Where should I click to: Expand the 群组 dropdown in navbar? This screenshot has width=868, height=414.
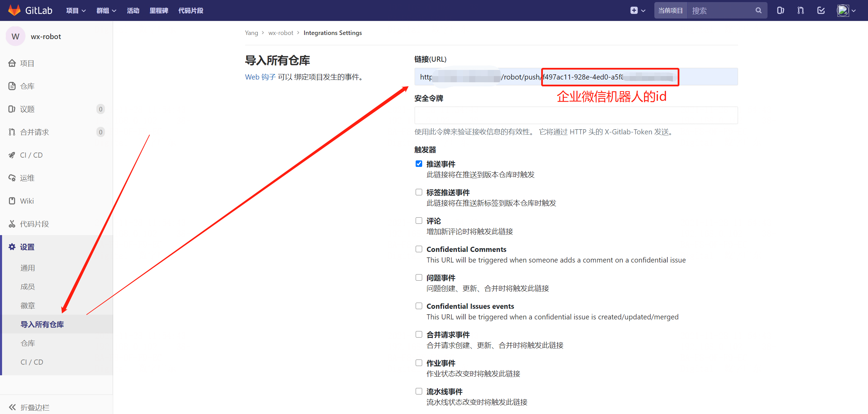[106, 11]
